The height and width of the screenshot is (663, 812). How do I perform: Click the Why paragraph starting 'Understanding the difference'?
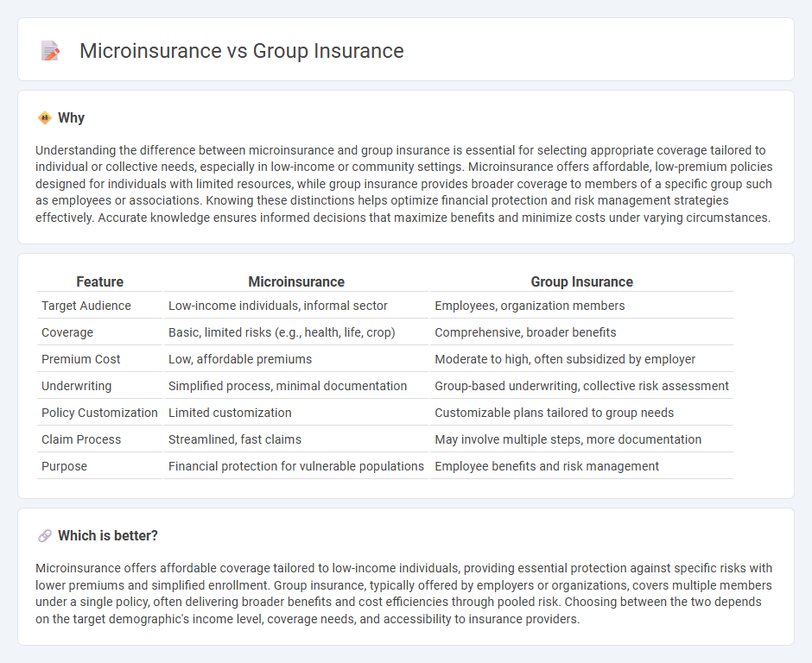[x=404, y=184]
